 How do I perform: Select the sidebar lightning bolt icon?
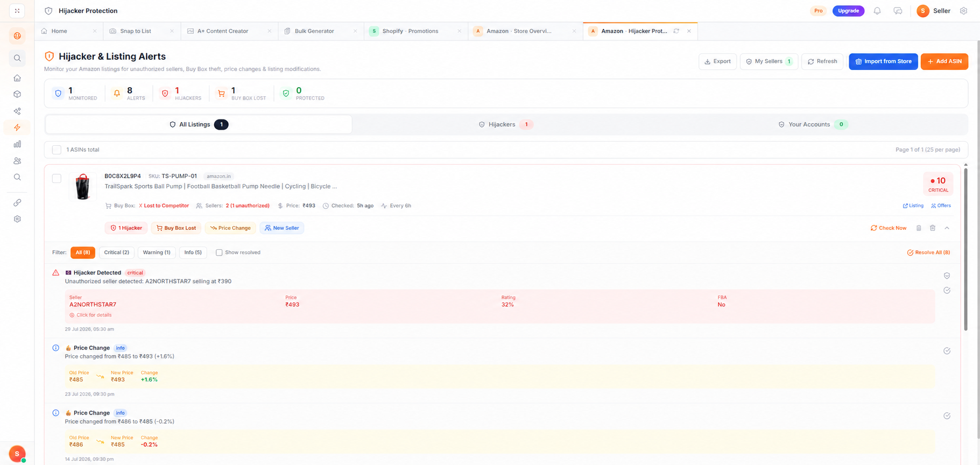[x=17, y=128]
